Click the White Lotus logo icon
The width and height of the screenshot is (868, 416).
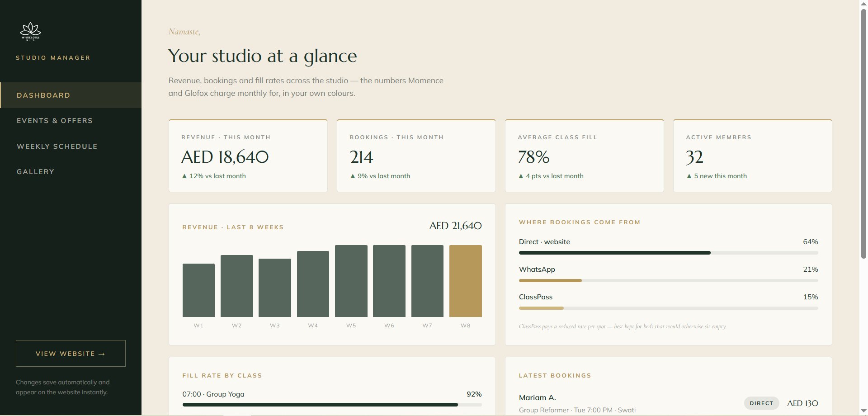[x=31, y=32]
